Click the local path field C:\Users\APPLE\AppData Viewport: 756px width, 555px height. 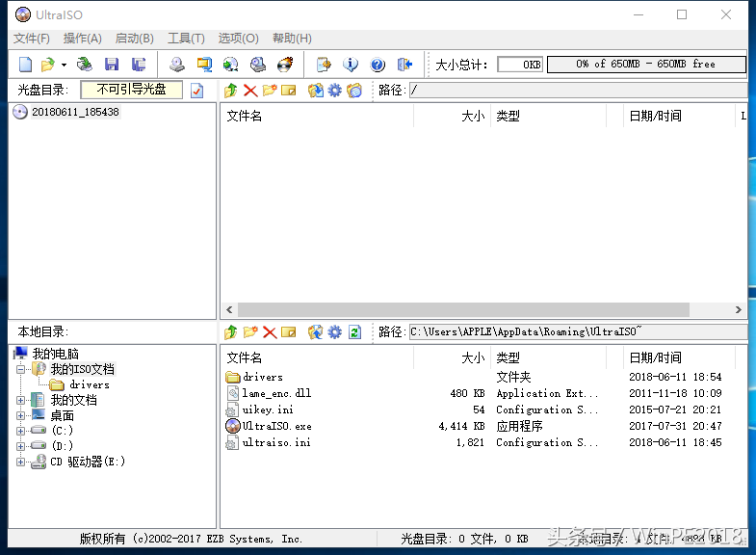pyautogui.click(x=578, y=331)
